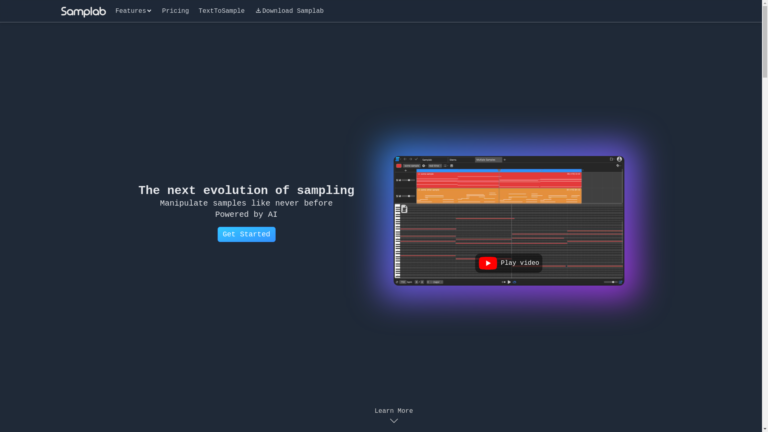The height and width of the screenshot is (432, 768).
Task: Click the zoom slider at the preview's bottom right
Action: [x=612, y=282]
